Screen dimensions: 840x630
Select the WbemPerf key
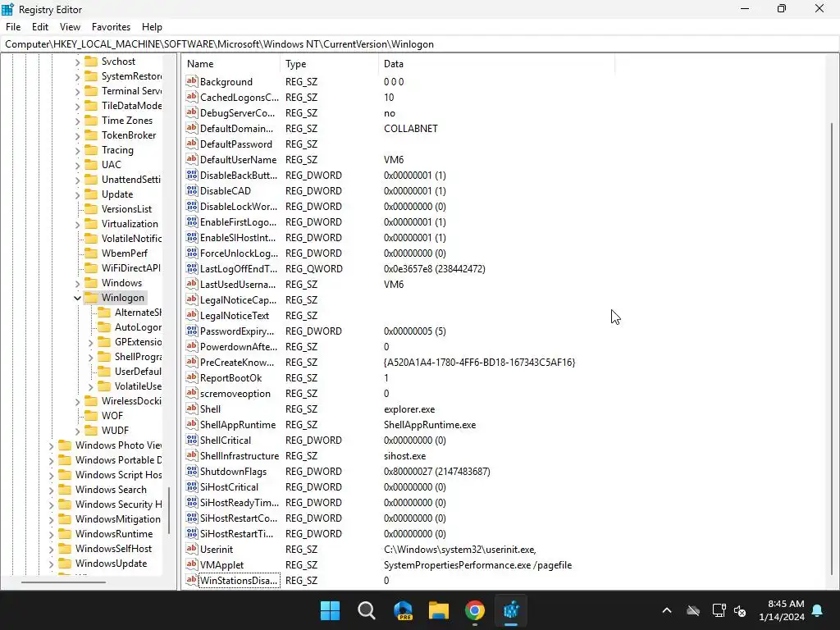[x=125, y=253]
